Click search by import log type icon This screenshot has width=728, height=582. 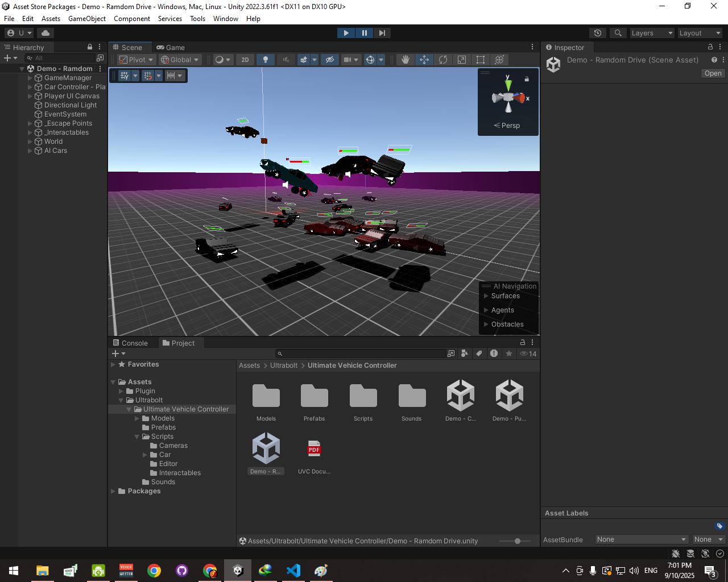click(494, 354)
